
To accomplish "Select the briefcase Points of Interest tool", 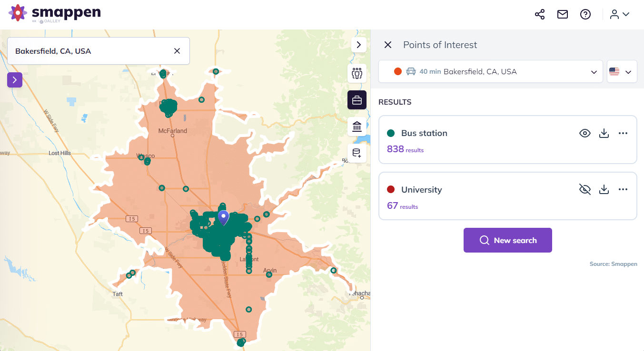I will click(357, 100).
